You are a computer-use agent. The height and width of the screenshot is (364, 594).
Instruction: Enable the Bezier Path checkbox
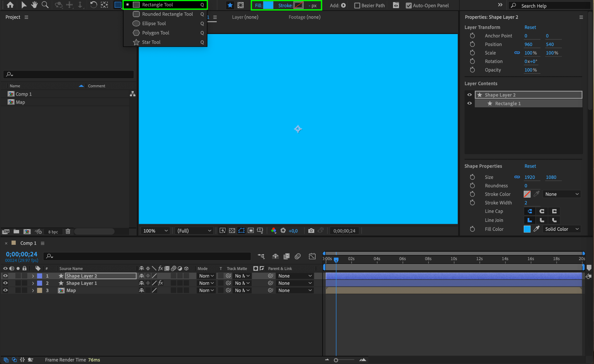tap(357, 6)
